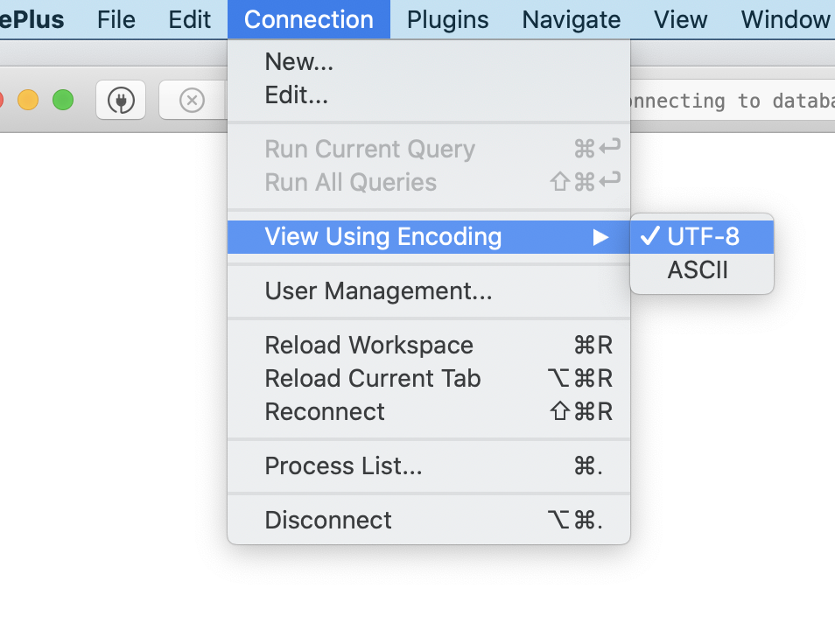Open the Plugins menu
The width and height of the screenshot is (835, 644).
[x=447, y=18]
